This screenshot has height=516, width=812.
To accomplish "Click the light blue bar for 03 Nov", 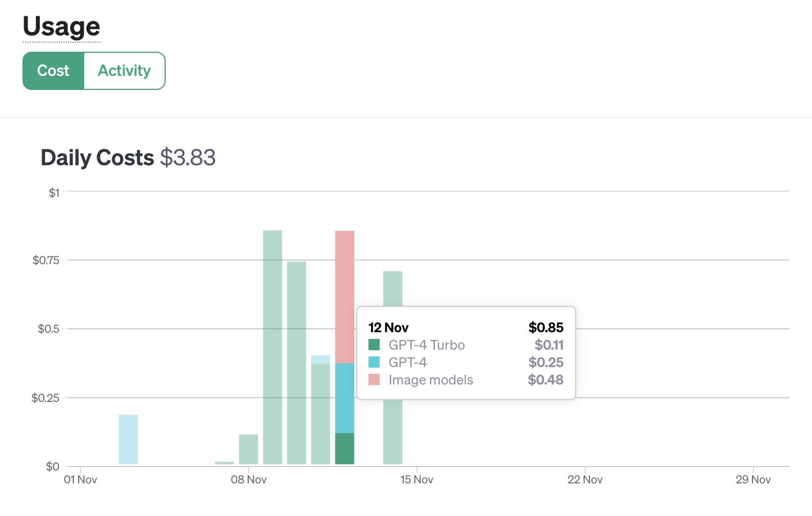I will (x=128, y=439).
